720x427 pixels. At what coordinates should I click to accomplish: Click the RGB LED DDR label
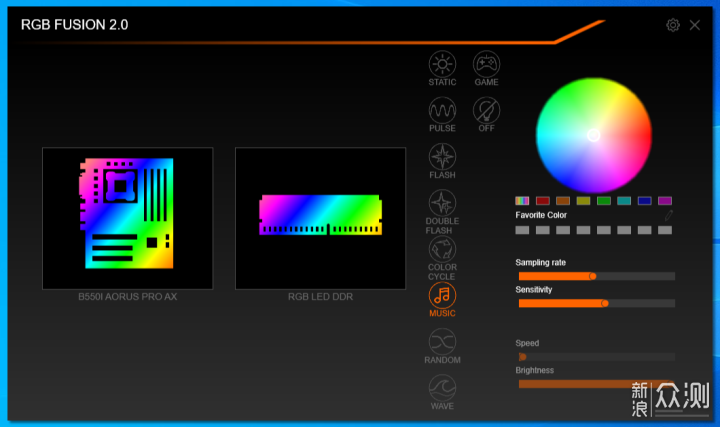pos(321,297)
